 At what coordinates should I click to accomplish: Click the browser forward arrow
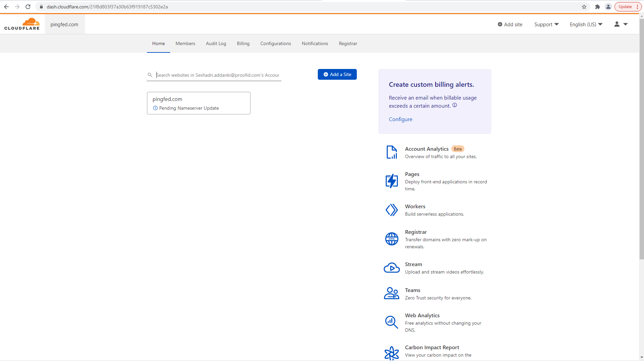pos(17,7)
